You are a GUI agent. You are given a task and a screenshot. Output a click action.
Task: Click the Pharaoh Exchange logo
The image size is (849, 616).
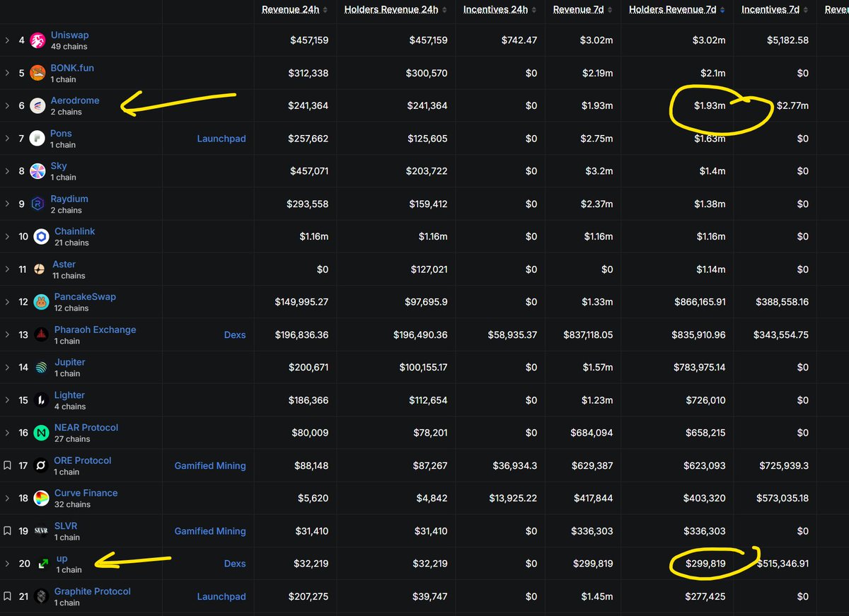click(42, 335)
